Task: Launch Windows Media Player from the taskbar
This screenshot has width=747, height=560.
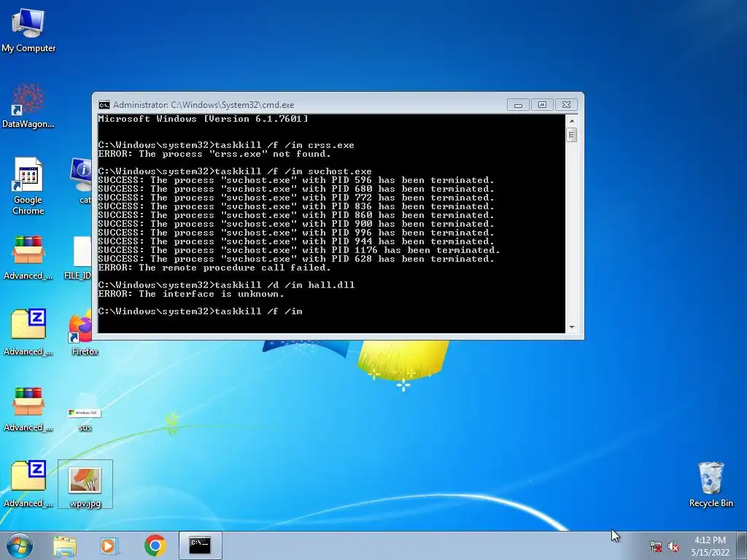Action: pos(109,545)
